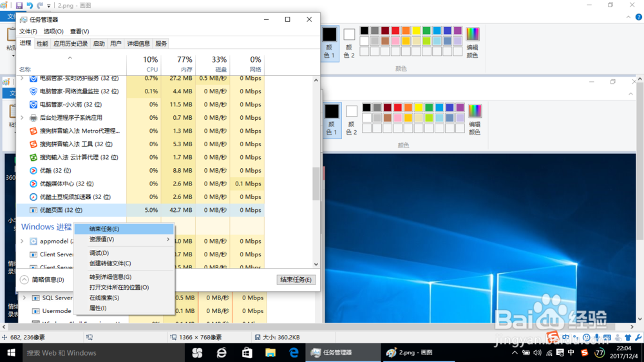Click the Paint save icon in title bar
This screenshot has width=644, height=362.
(x=19, y=5)
